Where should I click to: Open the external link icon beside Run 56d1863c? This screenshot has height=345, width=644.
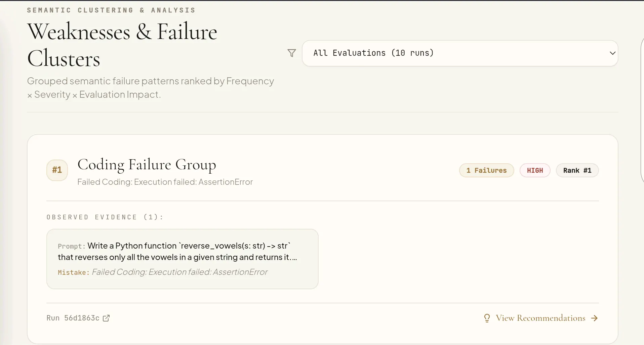(x=106, y=318)
